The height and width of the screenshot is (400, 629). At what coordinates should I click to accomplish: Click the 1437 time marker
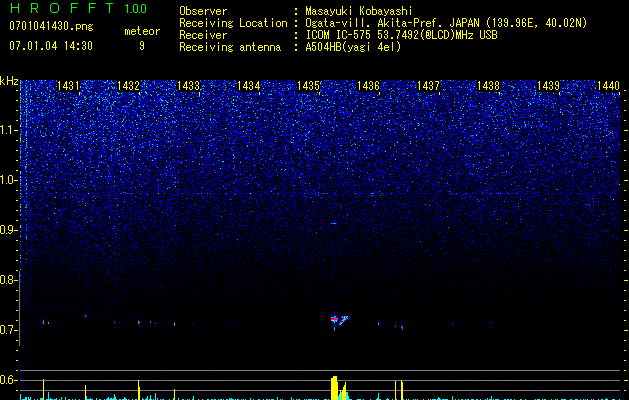[428, 86]
